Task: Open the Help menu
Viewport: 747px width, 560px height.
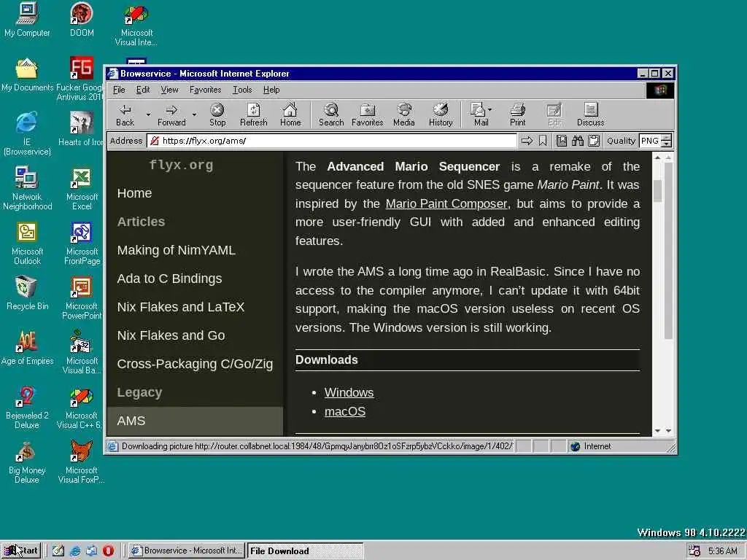Action: pyautogui.click(x=271, y=90)
